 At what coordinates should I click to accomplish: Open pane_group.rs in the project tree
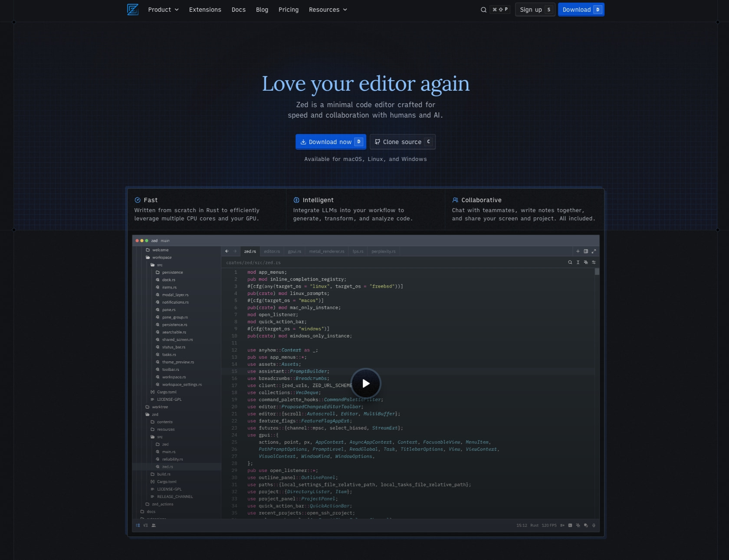171,318
